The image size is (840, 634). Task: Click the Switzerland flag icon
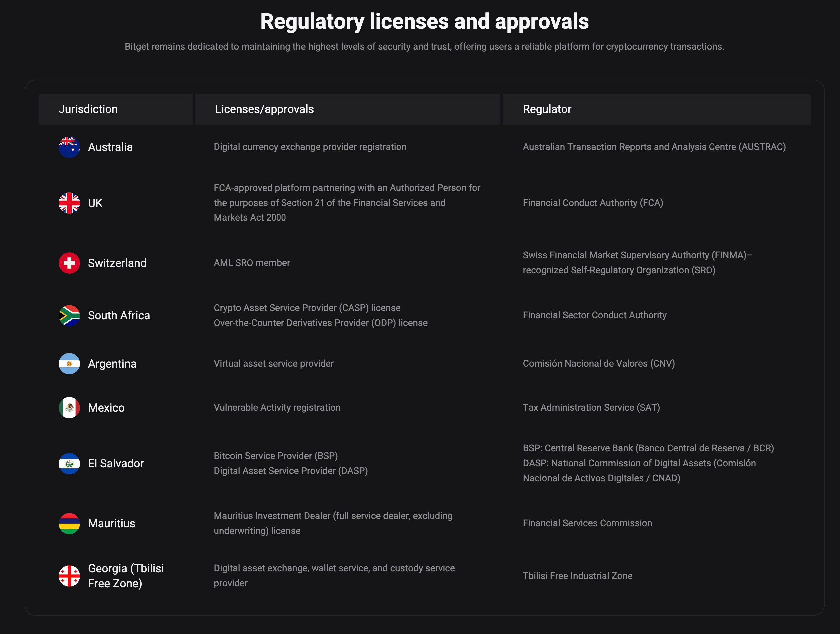pos(69,263)
